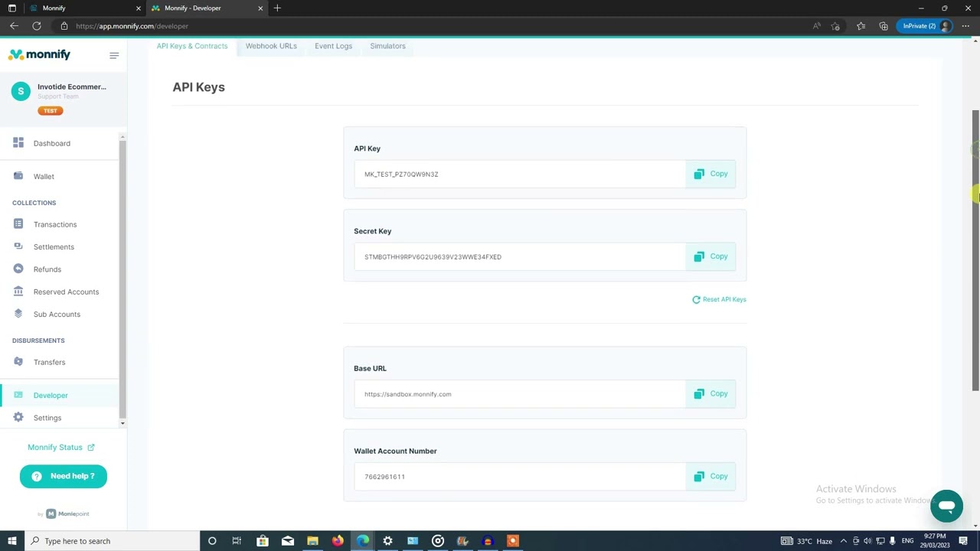
Task: Open browser favorites star icon
Action: coord(861,26)
